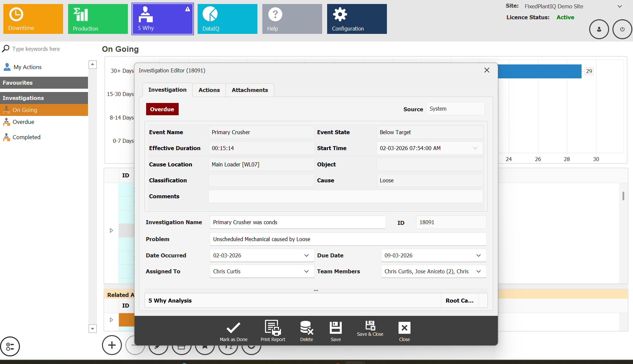Open the Help tile
Image resolution: width=633 pixels, height=364 pixels.
pyautogui.click(x=292, y=19)
